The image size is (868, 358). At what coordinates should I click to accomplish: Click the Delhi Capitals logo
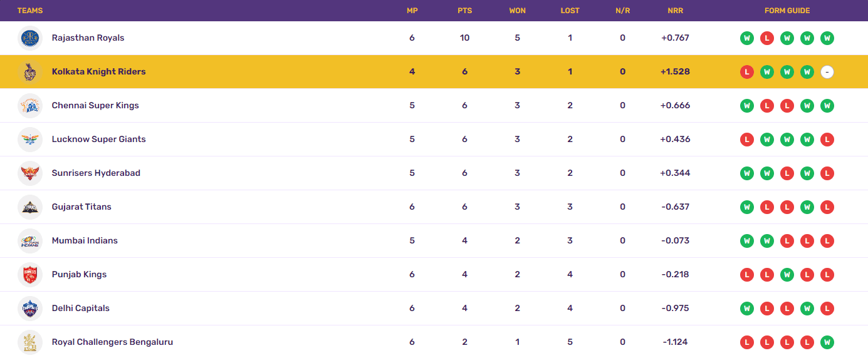tap(30, 309)
